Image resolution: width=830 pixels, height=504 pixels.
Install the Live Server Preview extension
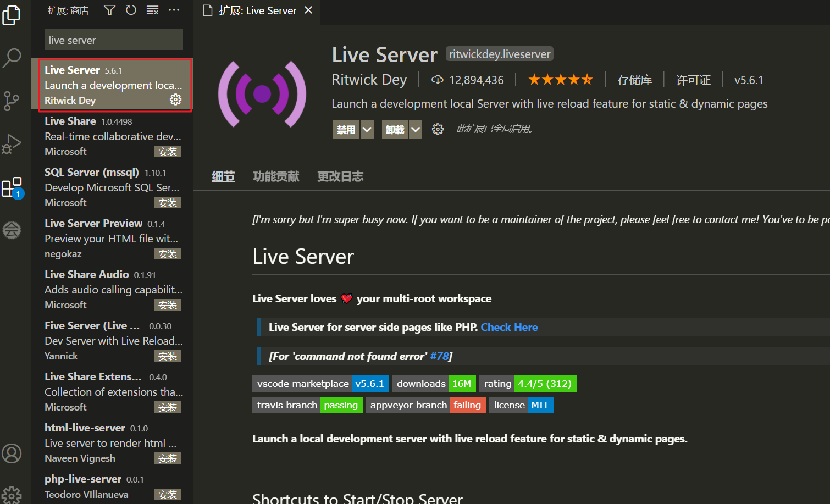168,254
